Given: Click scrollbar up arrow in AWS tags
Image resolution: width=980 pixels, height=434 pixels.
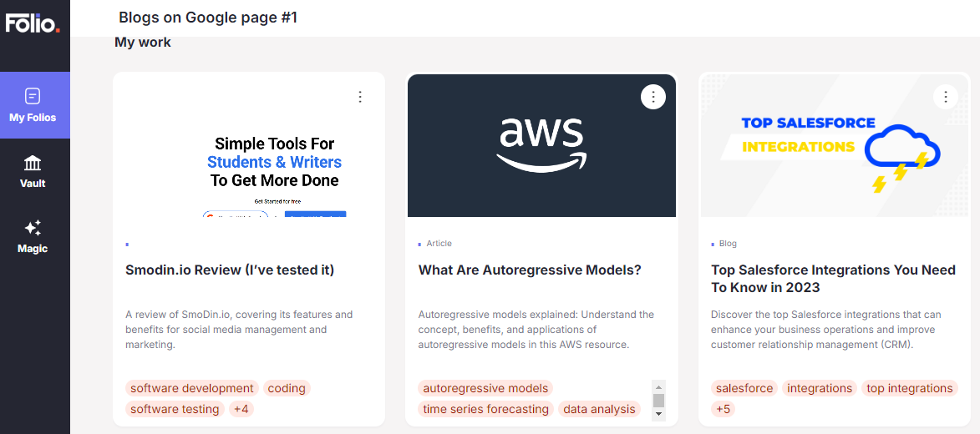Looking at the screenshot, I should 658,386.
